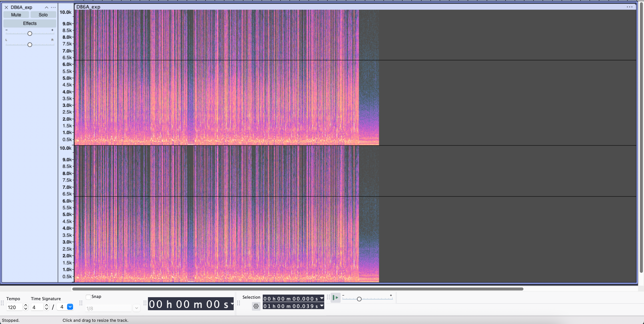Open Selection toolbar settings gear

click(256, 306)
